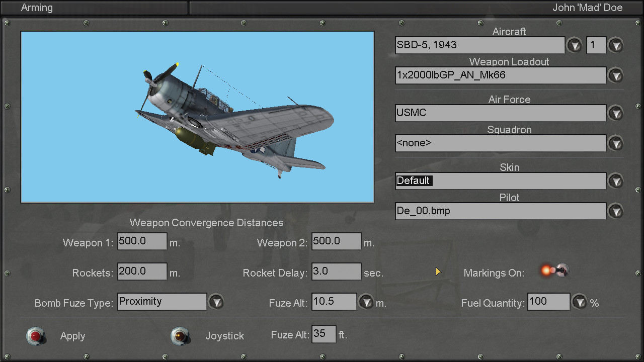
Task: Click the SBD-5, 1943 aircraft field
Action: pyautogui.click(x=480, y=45)
